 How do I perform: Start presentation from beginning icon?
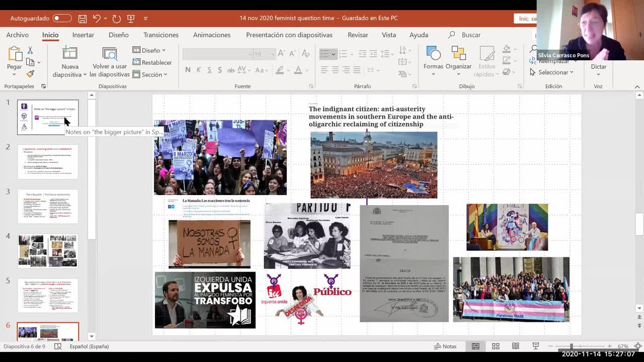coord(131,18)
